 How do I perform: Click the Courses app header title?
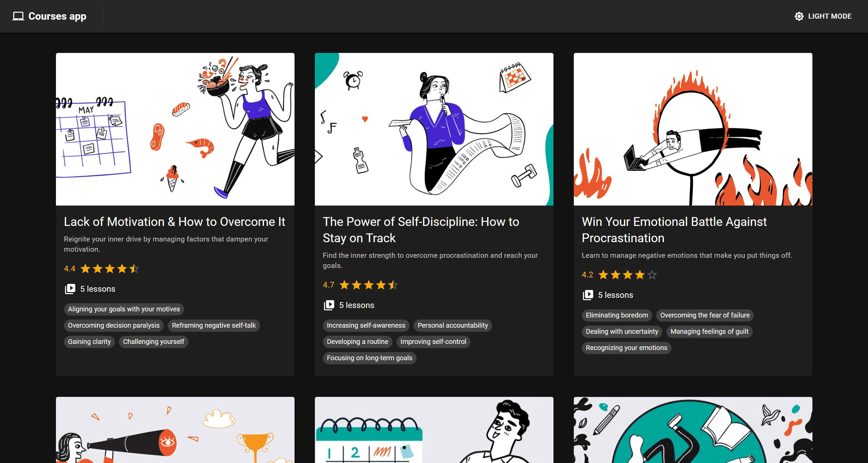pos(57,16)
